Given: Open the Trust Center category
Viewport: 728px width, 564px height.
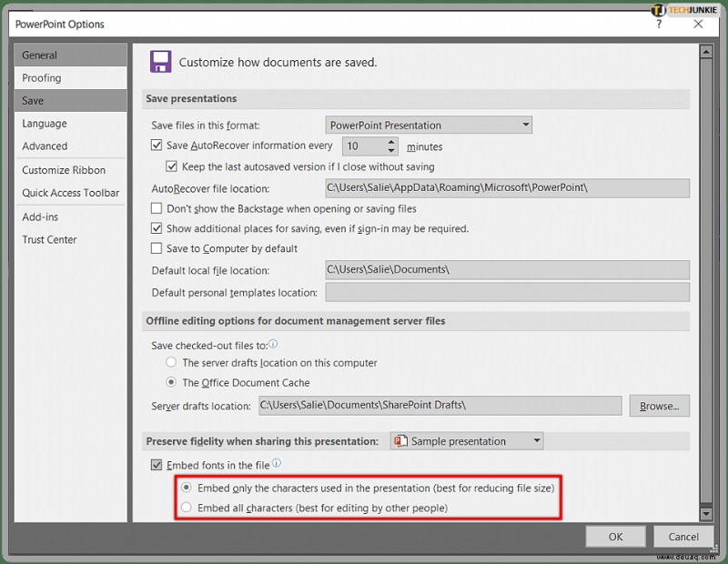Looking at the screenshot, I should coord(71,239).
